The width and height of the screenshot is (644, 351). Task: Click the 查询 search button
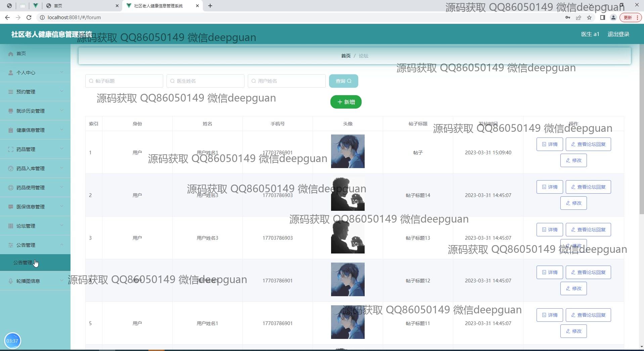(x=343, y=81)
